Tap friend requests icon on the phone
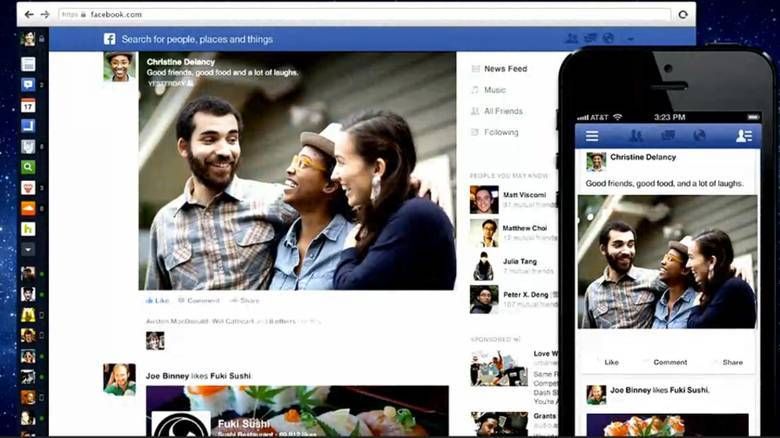This screenshot has height=438, width=780. tap(636, 135)
